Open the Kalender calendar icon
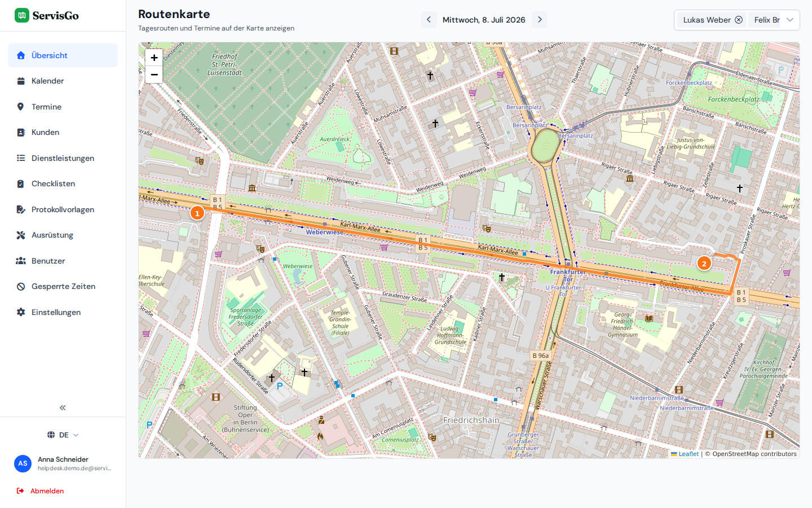 pyautogui.click(x=21, y=81)
